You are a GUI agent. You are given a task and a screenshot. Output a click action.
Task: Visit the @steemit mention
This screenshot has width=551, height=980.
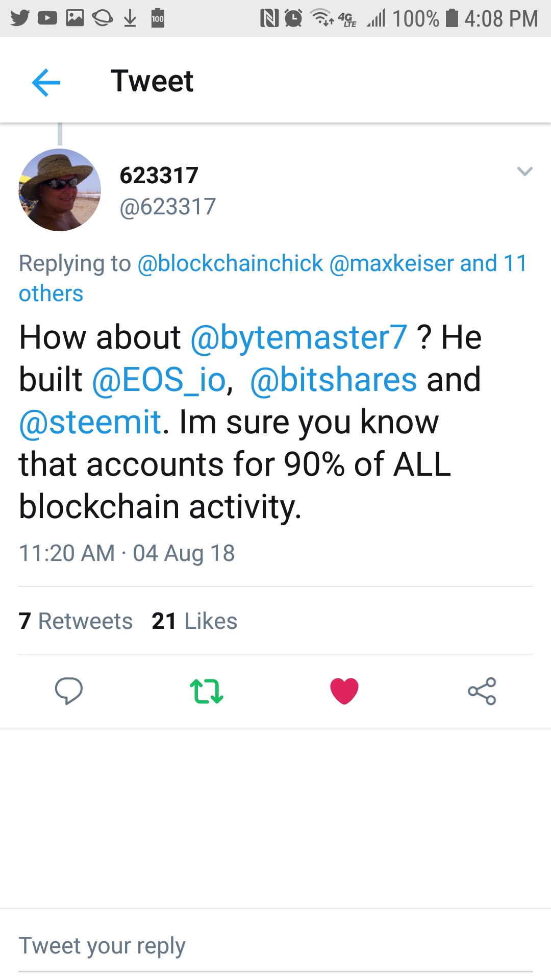90,422
